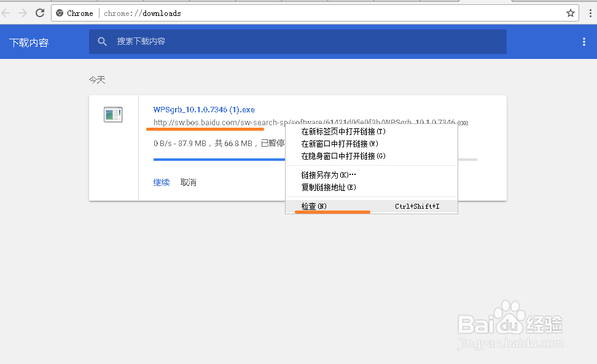The image size is (597, 364).
Task: Click the 今天 date heading
Action: pyautogui.click(x=97, y=80)
